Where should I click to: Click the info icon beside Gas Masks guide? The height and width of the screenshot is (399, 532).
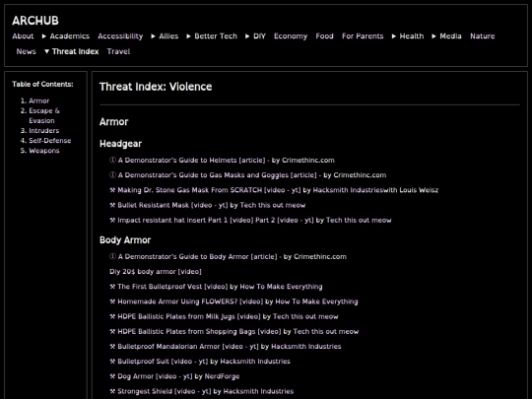point(112,175)
